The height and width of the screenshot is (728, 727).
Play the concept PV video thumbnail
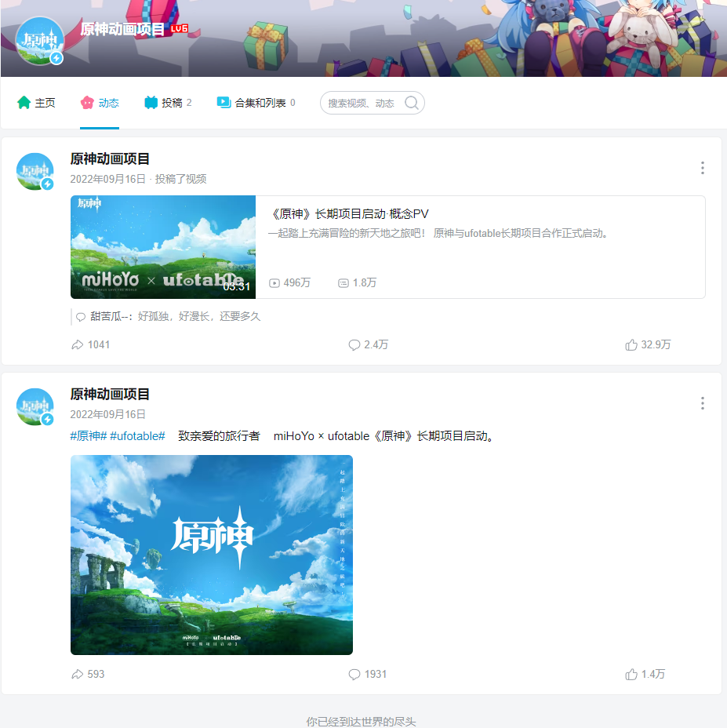coord(163,247)
